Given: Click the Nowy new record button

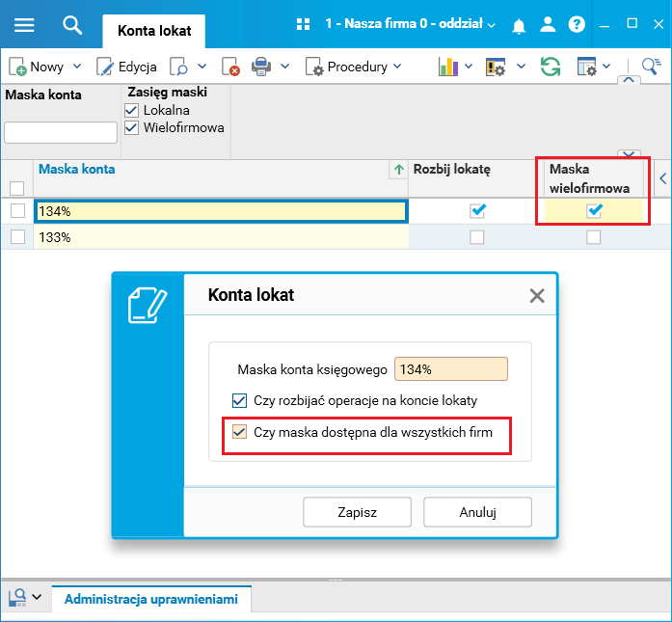Looking at the screenshot, I should [x=36, y=67].
